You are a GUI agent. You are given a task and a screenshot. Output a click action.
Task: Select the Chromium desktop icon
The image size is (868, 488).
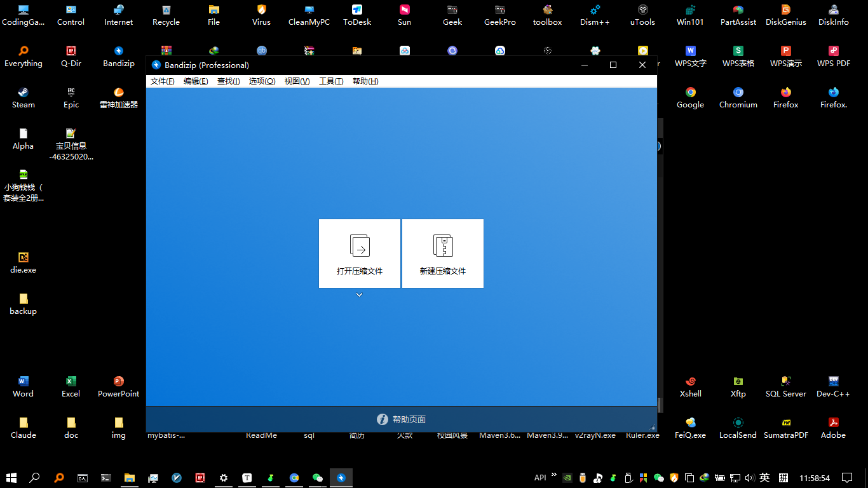click(x=738, y=97)
